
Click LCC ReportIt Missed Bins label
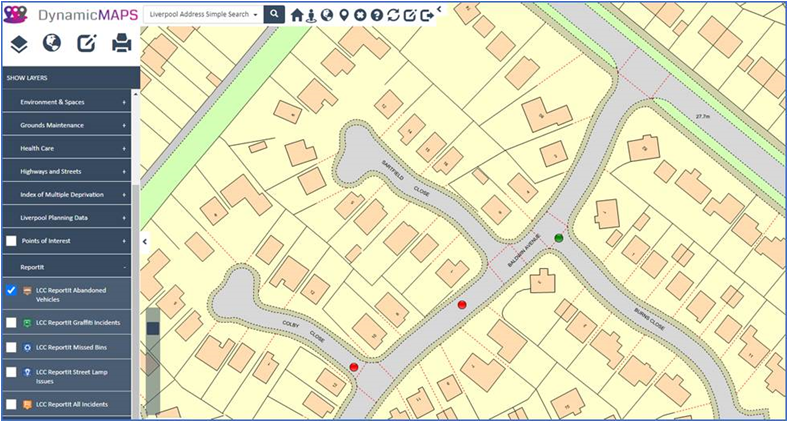click(71, 348)
